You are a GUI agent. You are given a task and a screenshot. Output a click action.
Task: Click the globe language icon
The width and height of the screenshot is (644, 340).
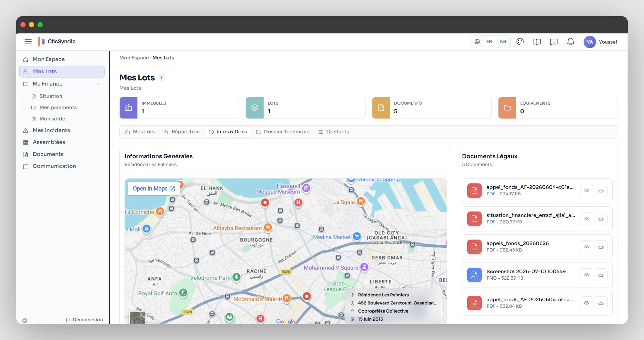(477, 42)
